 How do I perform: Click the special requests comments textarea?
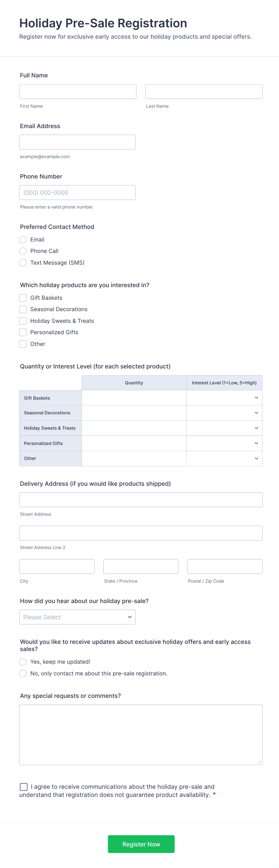pos(140,734)
